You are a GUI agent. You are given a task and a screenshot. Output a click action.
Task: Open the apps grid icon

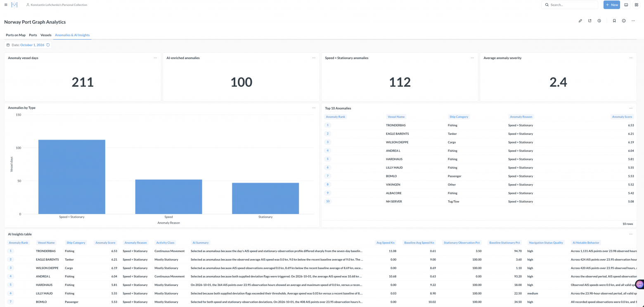[636, 5]
